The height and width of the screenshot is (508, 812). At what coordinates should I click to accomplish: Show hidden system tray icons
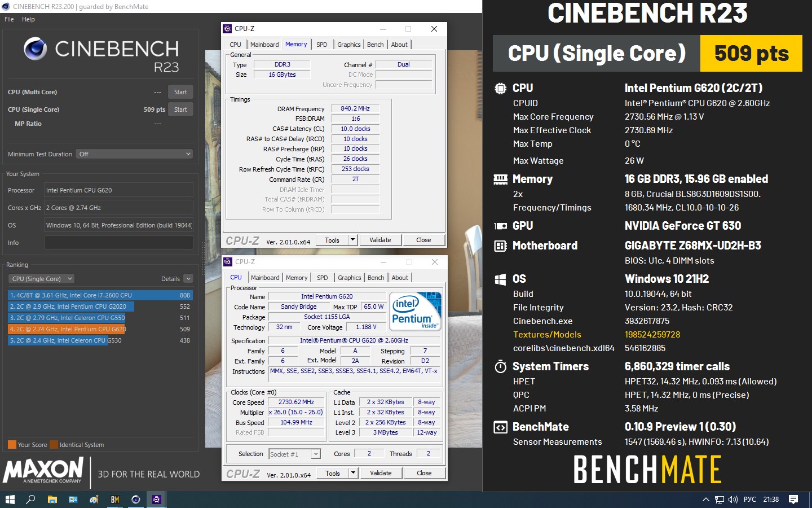tap(705, 500)
